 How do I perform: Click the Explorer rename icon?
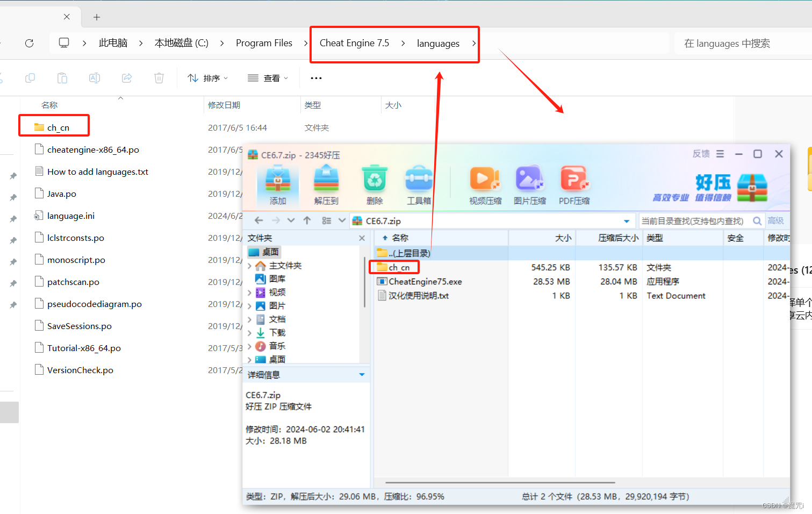click(x=95, y=78)
